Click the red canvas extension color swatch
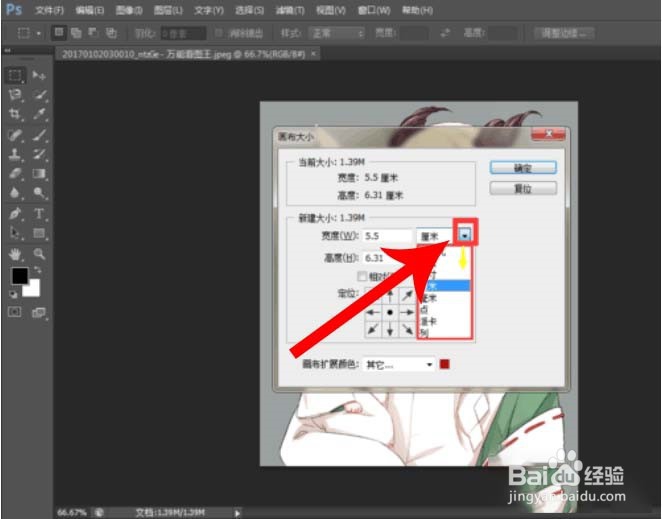 point(445,364)
